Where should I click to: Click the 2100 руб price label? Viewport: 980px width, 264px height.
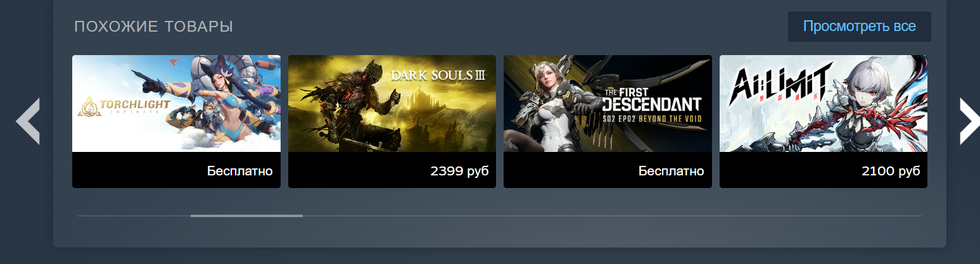click(x=891, y=171)
